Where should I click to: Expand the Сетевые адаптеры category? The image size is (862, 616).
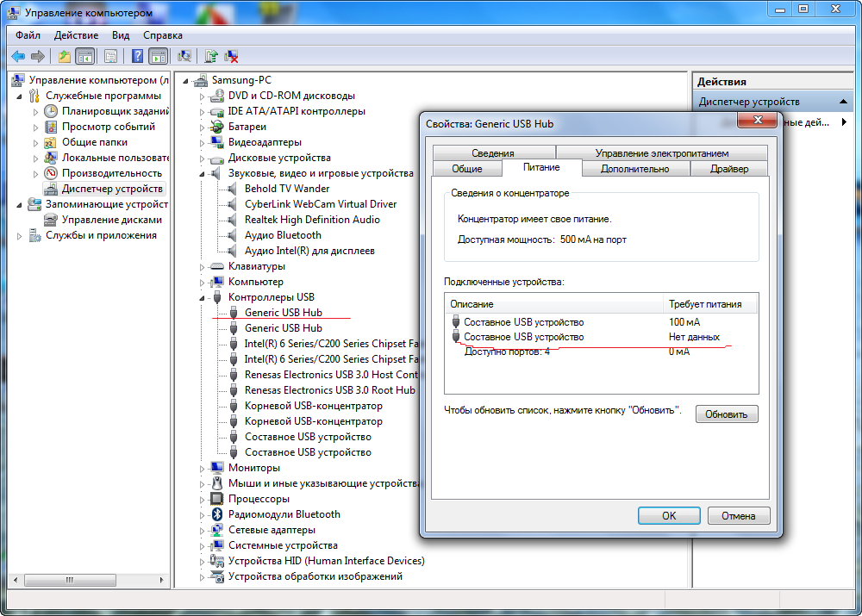[203, 531]
